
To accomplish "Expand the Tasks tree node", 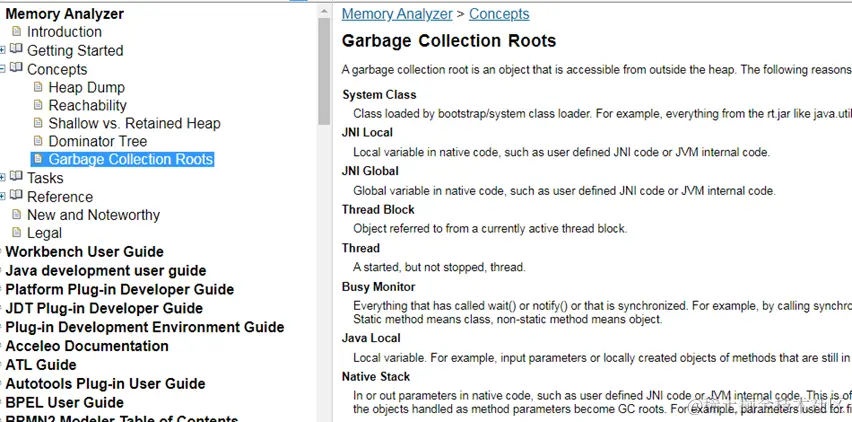I will (x=3, y=178).
